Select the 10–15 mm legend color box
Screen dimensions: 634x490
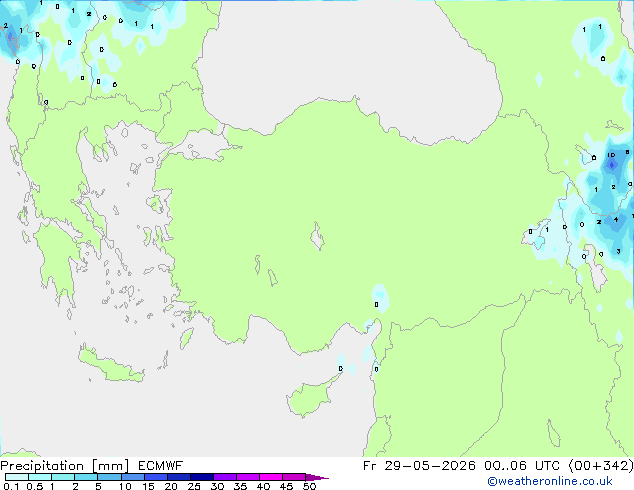tap(132, 477)
